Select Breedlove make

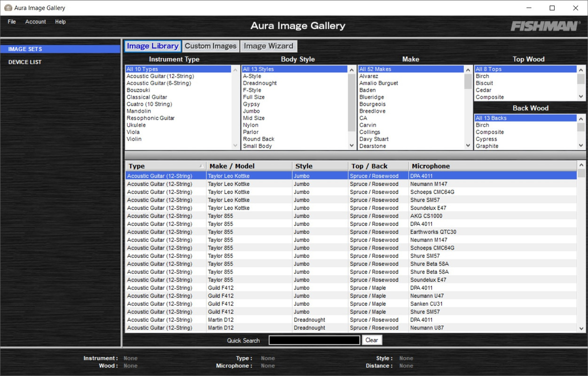(411, 111)
